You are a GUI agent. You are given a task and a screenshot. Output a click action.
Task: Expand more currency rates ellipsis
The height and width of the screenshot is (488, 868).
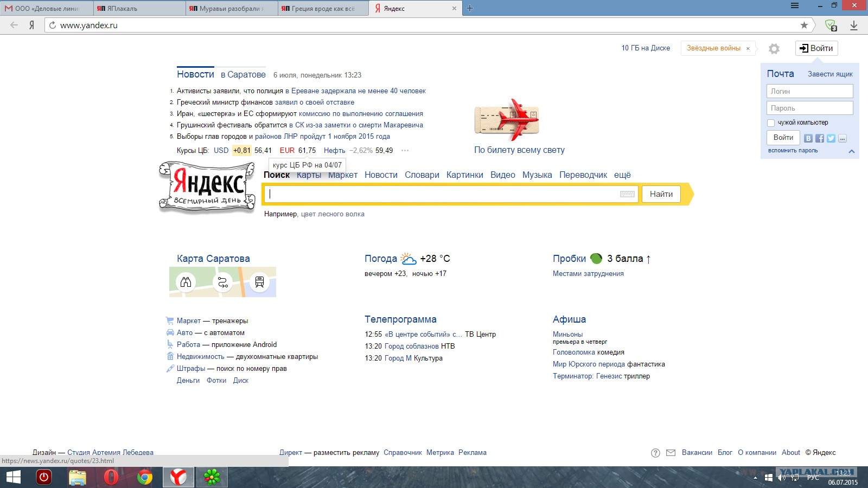[405, 151]
